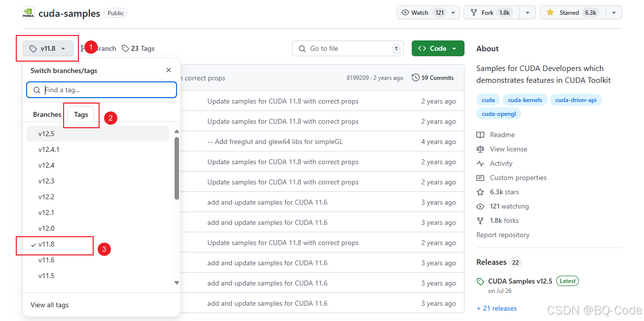
Task: Focus the Find a tag input
Action: pos(102,90)
